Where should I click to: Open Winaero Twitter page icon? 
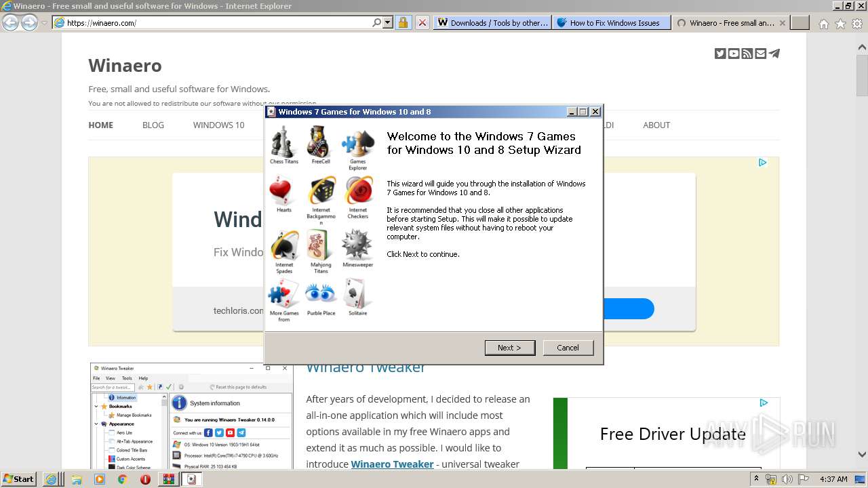[720, 54]
